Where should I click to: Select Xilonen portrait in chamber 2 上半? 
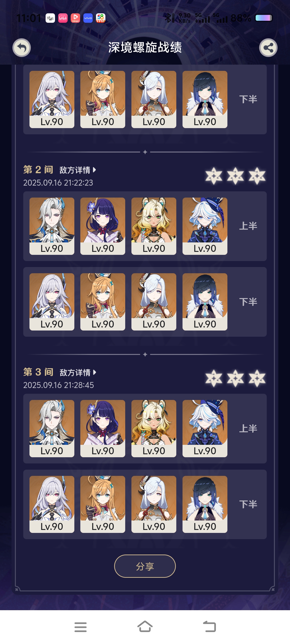(x=154, y=226)
